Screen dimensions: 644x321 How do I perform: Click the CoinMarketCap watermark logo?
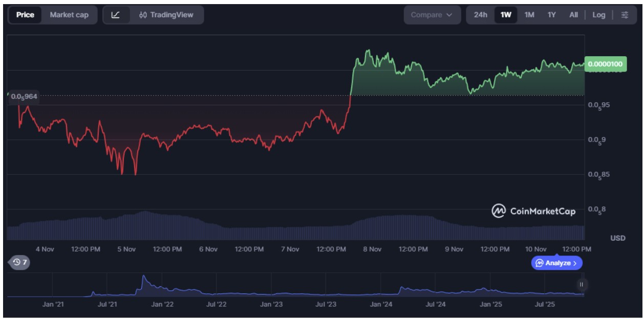click(x=533, y=211)
